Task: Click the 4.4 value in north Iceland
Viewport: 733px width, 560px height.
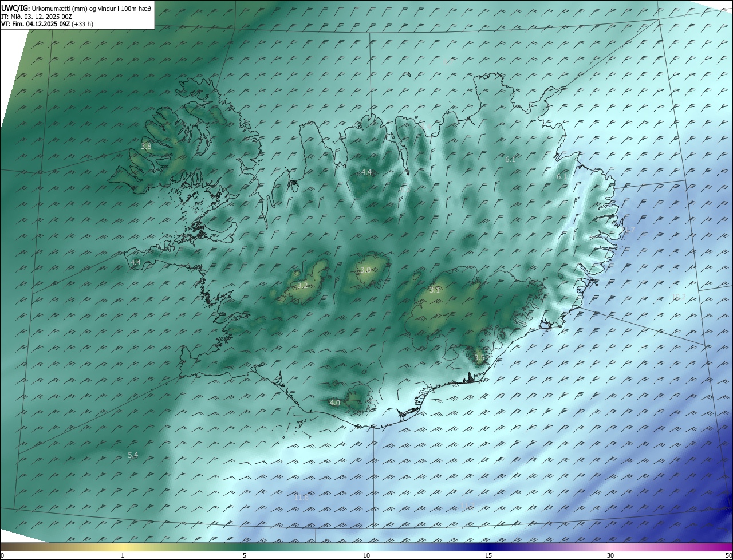Action: pyautogui.click(x=366, y=172)
